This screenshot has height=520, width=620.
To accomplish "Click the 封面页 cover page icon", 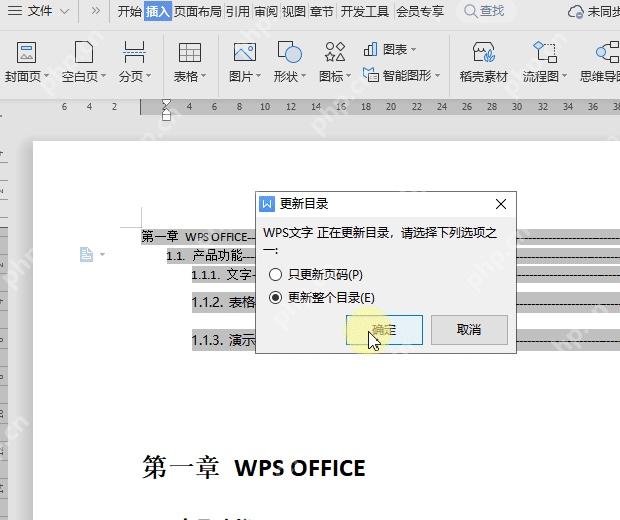I will pos(26,52).
